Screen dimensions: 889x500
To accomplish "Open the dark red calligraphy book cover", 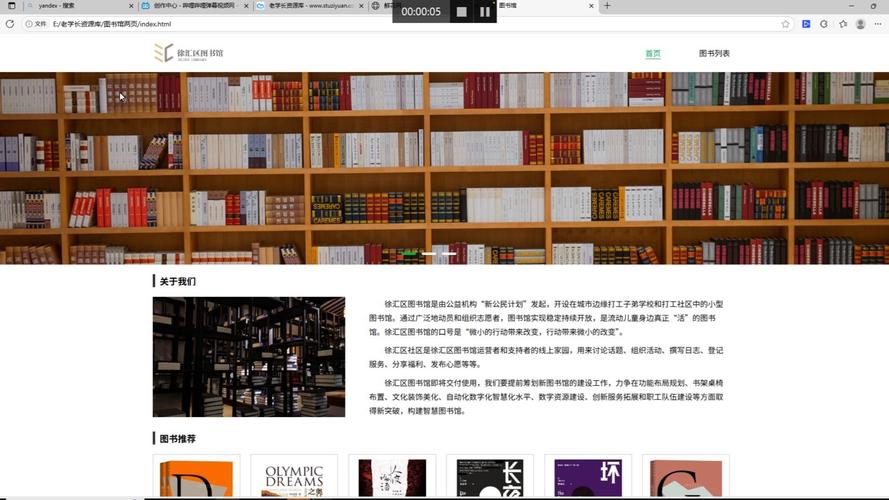I will [392, 478].
